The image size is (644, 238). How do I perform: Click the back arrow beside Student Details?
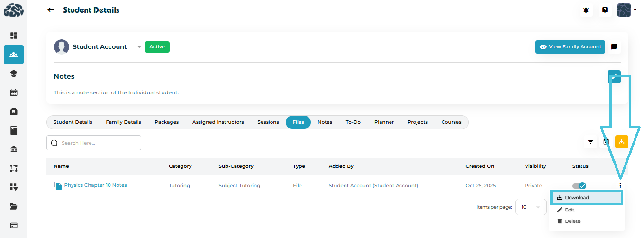click(51, 10)
